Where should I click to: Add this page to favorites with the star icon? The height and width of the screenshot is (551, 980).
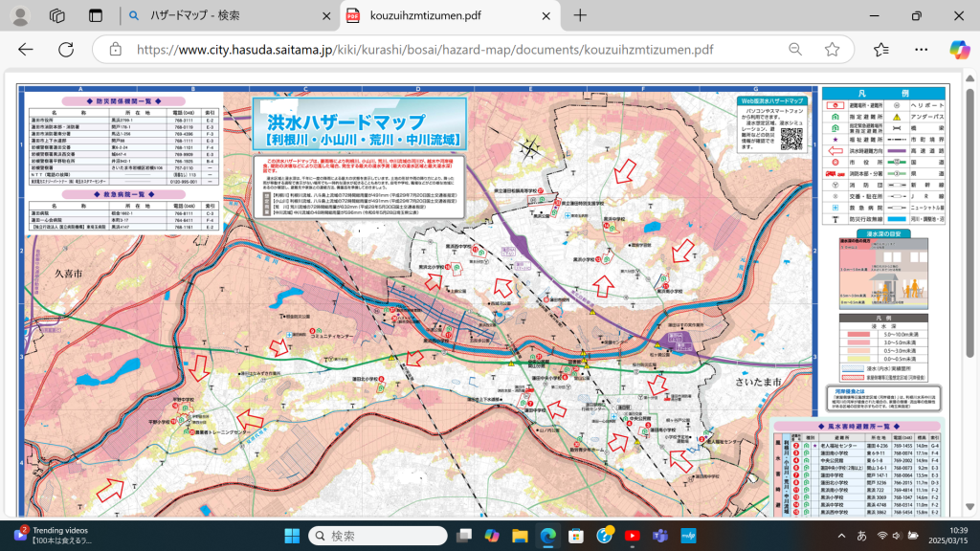[x=832, y=50]
